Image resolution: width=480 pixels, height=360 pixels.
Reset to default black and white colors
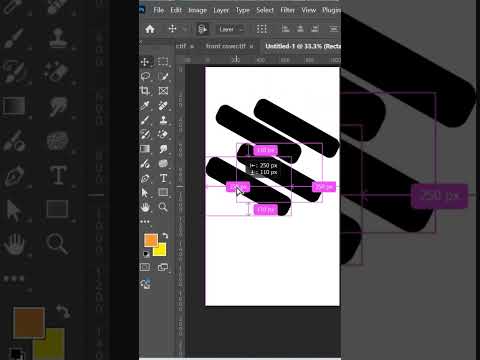(x=146, y=254)
